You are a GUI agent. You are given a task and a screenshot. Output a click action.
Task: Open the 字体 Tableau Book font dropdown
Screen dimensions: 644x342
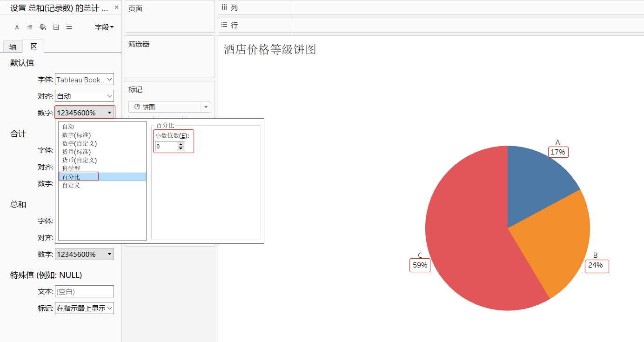pyautogui.click(x=84, y=80)
